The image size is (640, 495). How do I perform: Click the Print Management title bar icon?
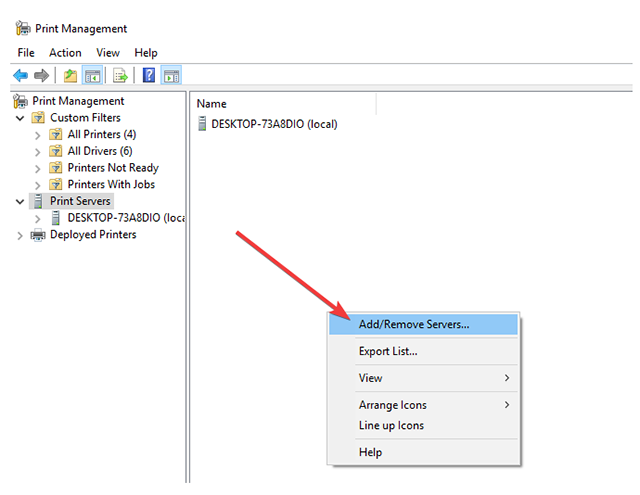[23, 28]
